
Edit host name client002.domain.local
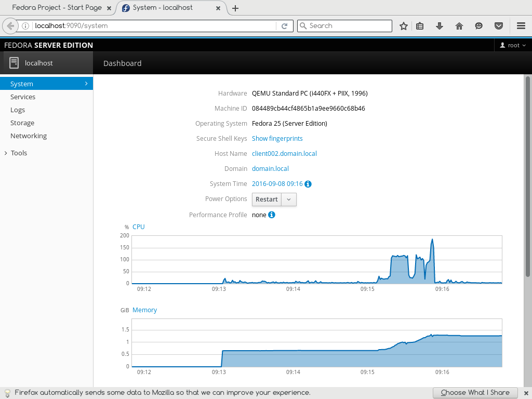284,154
